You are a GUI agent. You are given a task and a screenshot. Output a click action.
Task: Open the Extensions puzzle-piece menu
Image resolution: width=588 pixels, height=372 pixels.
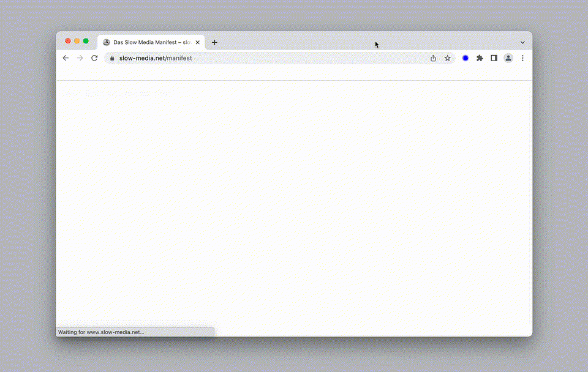tap(480, 58)
